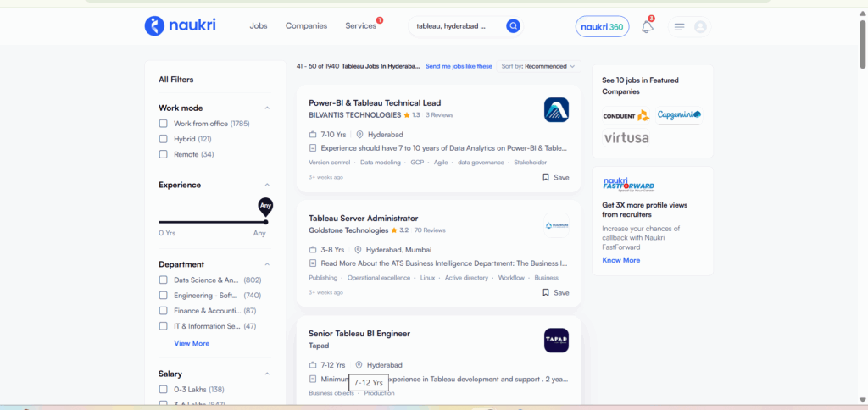This screenshot has height=410, width=868.
Task: Open the Sort by Recommended dropdown
Action: [538, 66]
